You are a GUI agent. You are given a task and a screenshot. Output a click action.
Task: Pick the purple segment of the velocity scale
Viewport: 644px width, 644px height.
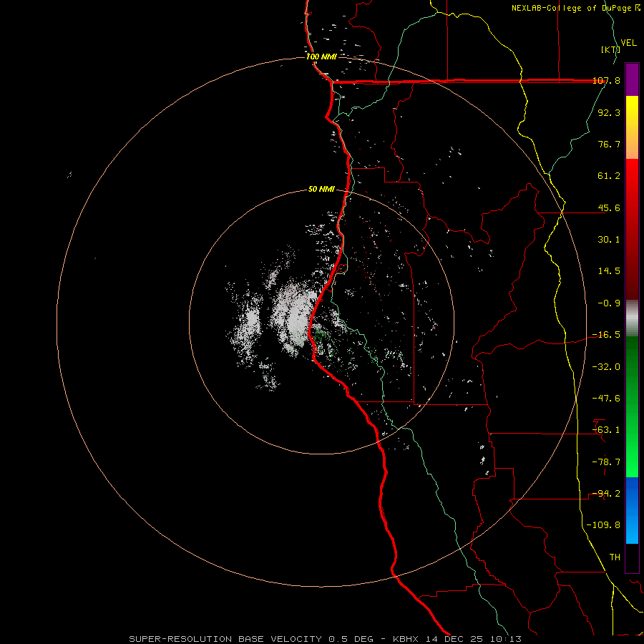(x=632, y=79)
